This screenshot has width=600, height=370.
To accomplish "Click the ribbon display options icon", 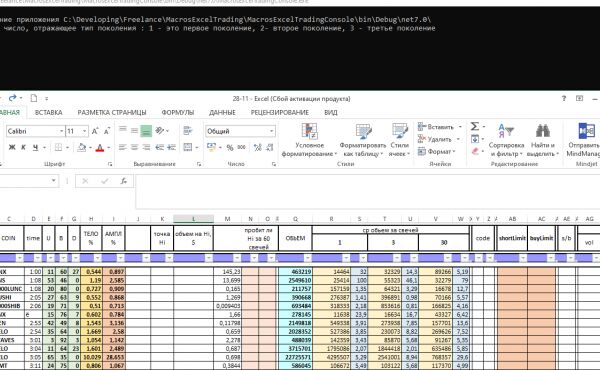I will click(579, 98).
